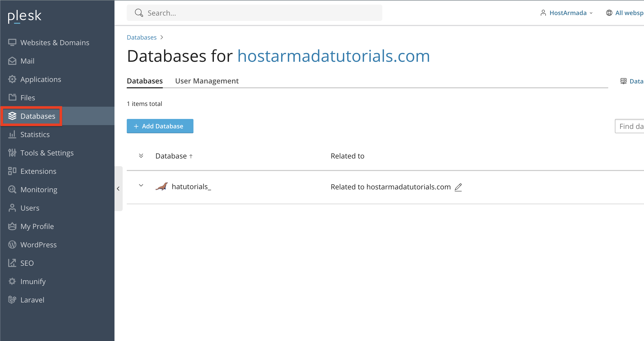
Task: Click the Databases stack icon in sidebar
Action: [x=12, y=116]
